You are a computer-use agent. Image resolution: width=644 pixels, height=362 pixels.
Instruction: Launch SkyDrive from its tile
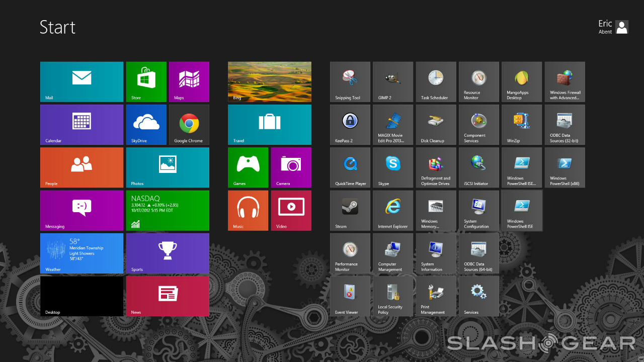tap(146, 125)
